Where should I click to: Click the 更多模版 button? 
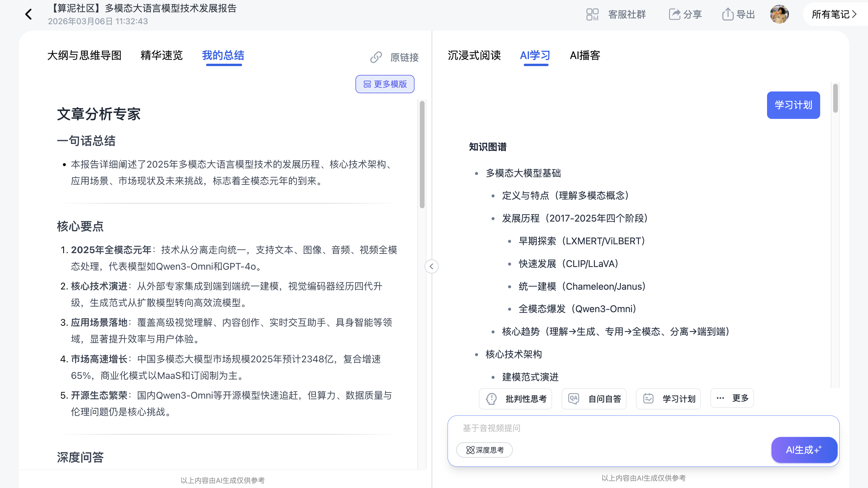(x=385, y=84)
